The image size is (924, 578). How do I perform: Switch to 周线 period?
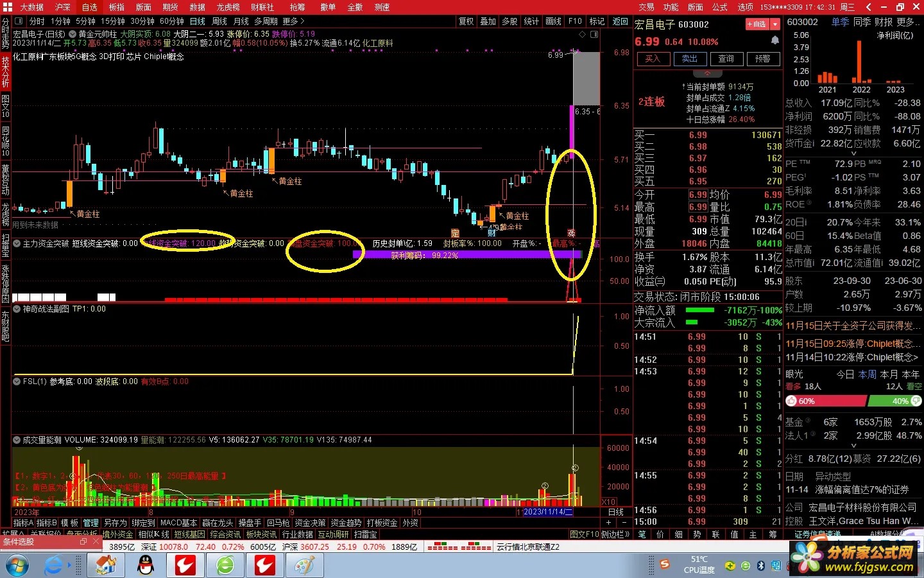(x=219, y=21)
